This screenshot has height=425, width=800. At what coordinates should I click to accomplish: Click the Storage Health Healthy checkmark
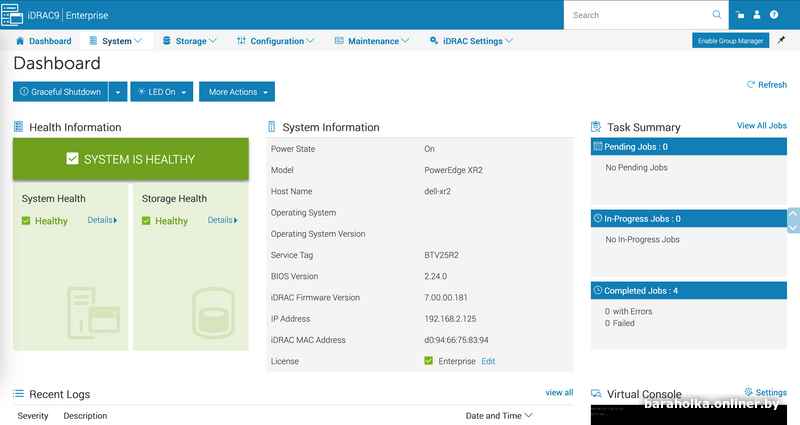[146, 220]
